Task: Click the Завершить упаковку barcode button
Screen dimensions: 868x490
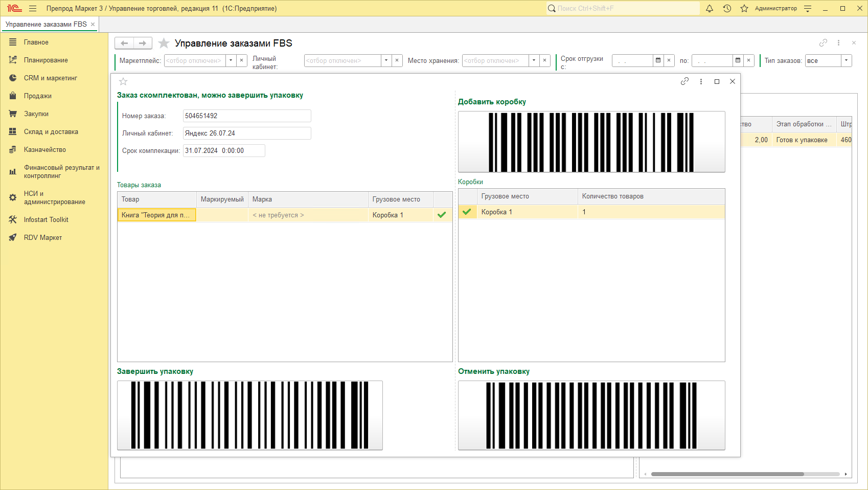Action: [249, 415]
